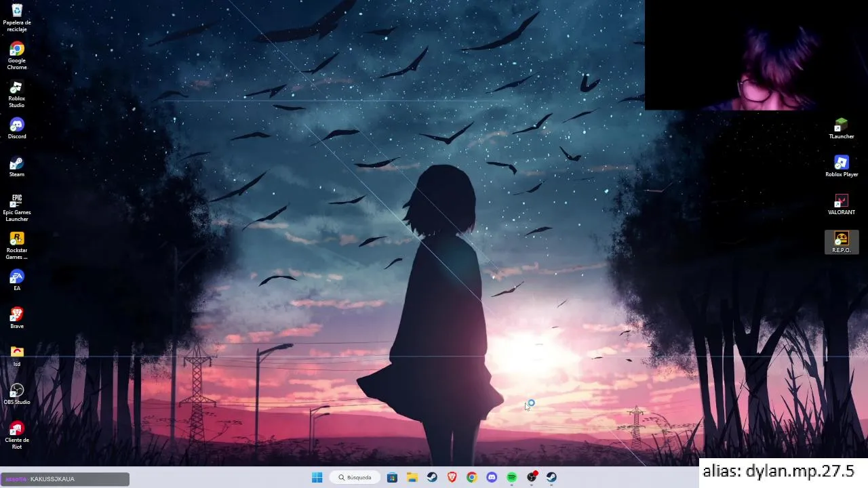Click the KAKUSSJKAUA overlay label
The height and width of the screenshot is (488, 868).
tap(64, 479)
